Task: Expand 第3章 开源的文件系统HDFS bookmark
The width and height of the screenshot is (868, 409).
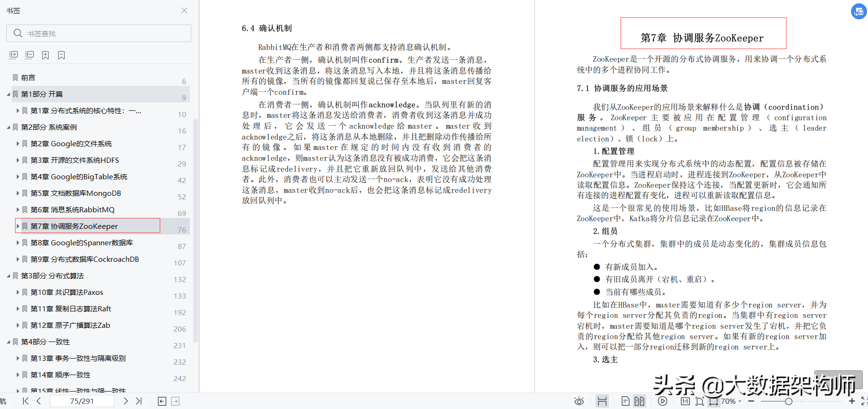Action: 17,160
